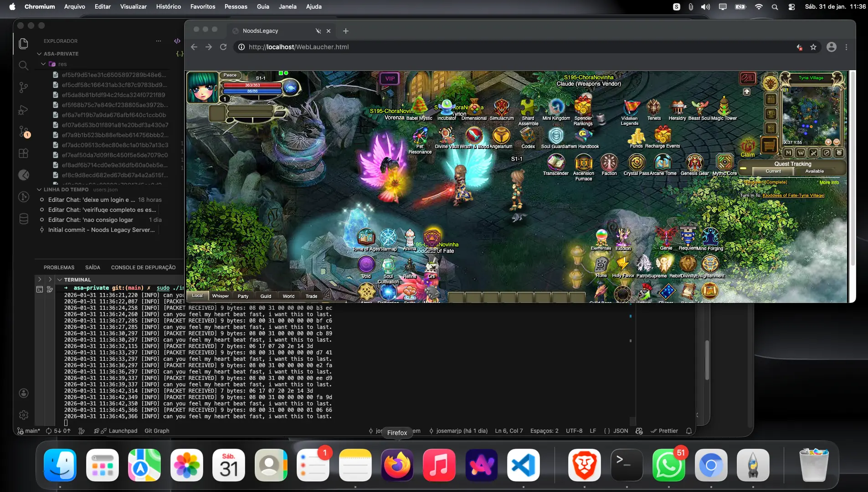Open the Soul Cultivation icon
Image resolution: width=868 pixels, height=492 pixels.
click(388, 265)
